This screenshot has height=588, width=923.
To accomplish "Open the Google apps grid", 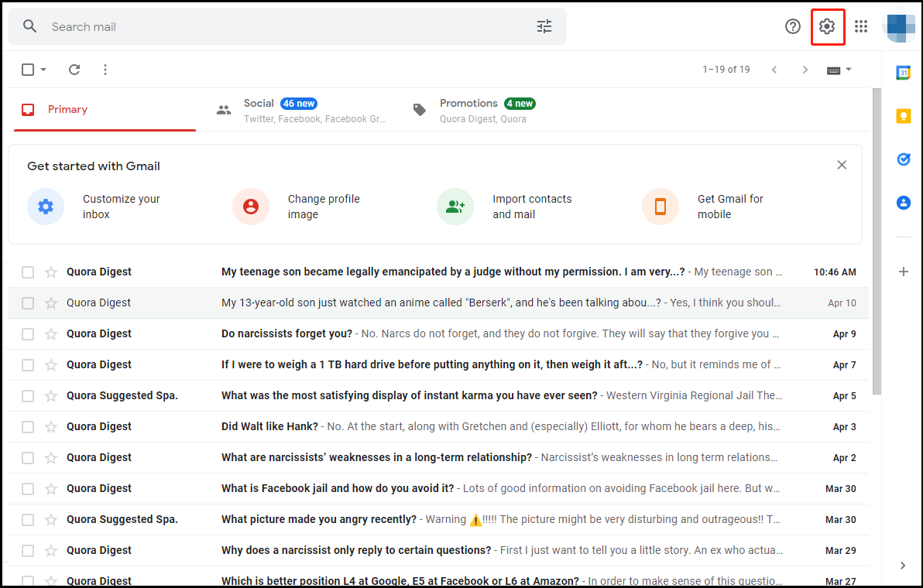I will tap(861, 26).
